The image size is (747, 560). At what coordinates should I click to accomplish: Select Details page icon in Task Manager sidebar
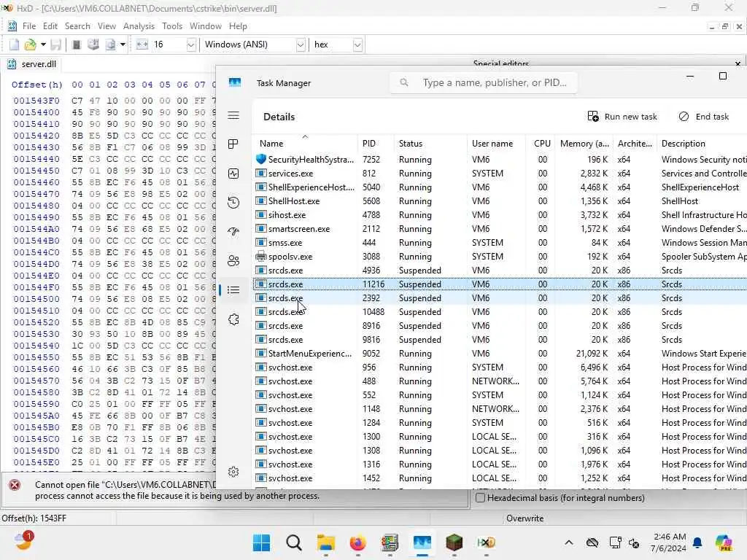tap(233, 289)
